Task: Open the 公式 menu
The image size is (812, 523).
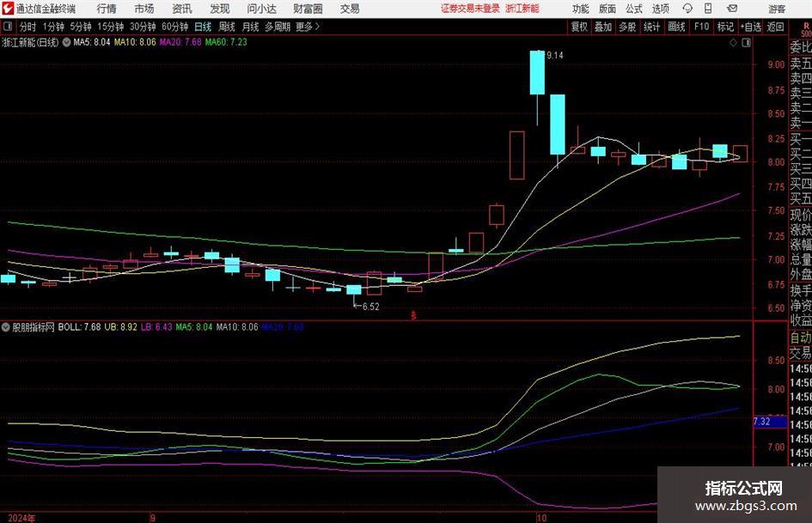Action: click(x=634, y=9)
